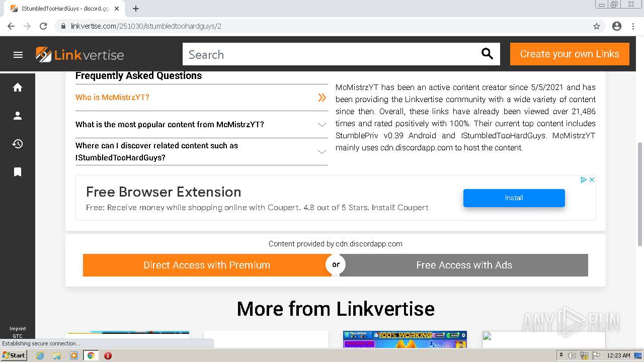The height and width of the screenshot is (362, 644).
Task: Click the 'More from Linkvertise' heading
Action: tap(336, 309)
